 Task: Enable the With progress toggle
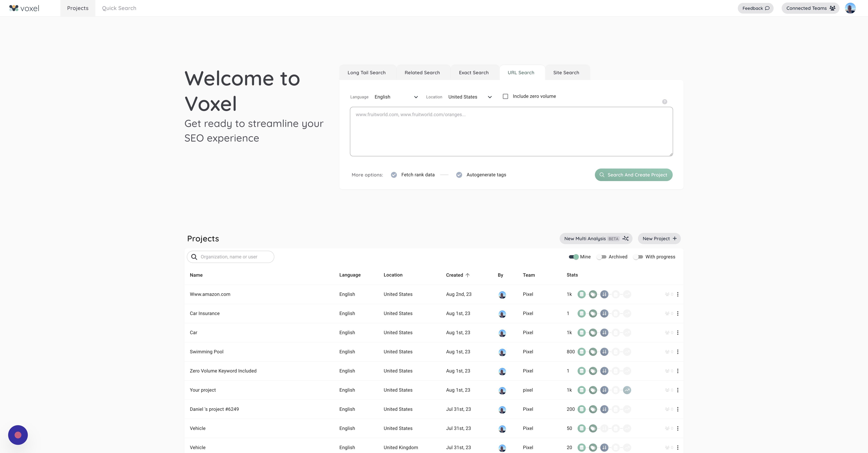638,257
